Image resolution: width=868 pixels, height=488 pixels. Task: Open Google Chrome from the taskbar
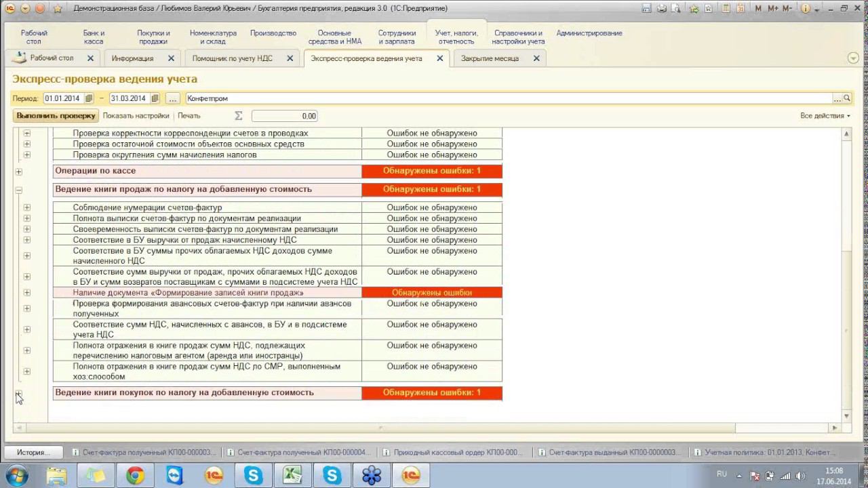(x=135, y=476)
